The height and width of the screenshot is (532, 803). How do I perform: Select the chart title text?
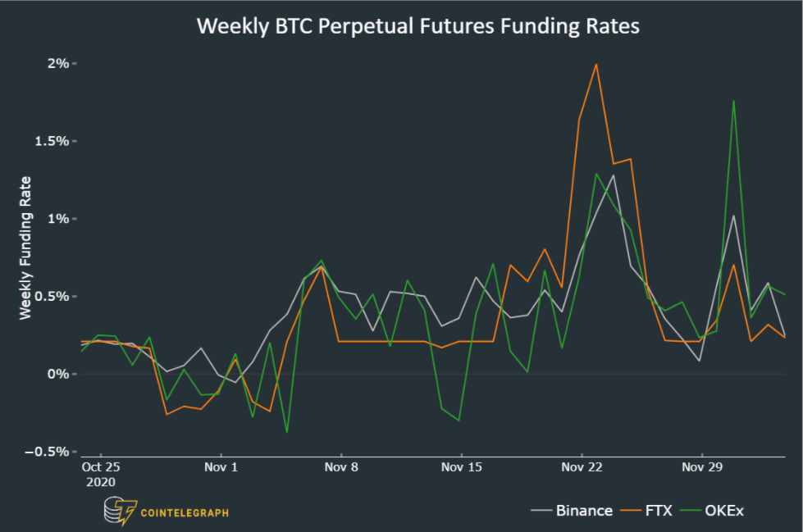point(417,26)
